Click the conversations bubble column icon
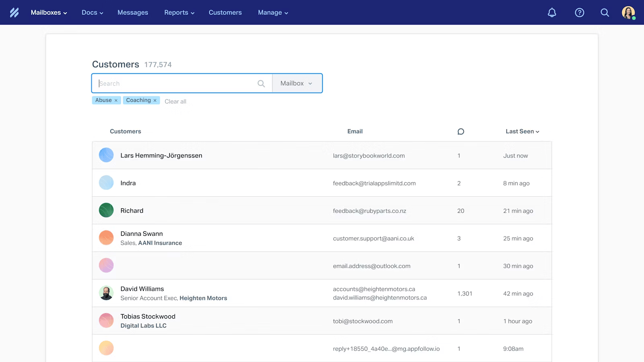The width and height of the screenshot is (644, 362). pos(461,132)
